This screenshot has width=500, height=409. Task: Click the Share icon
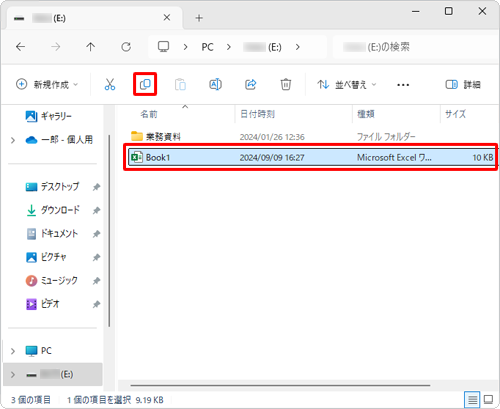coord(251,84)
